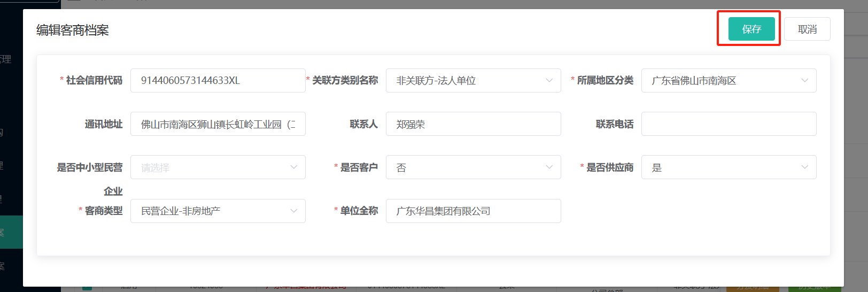Click the chevron arrow beside 请选择 placeholder
Screen dimensions: 868x292
(293, 167)
